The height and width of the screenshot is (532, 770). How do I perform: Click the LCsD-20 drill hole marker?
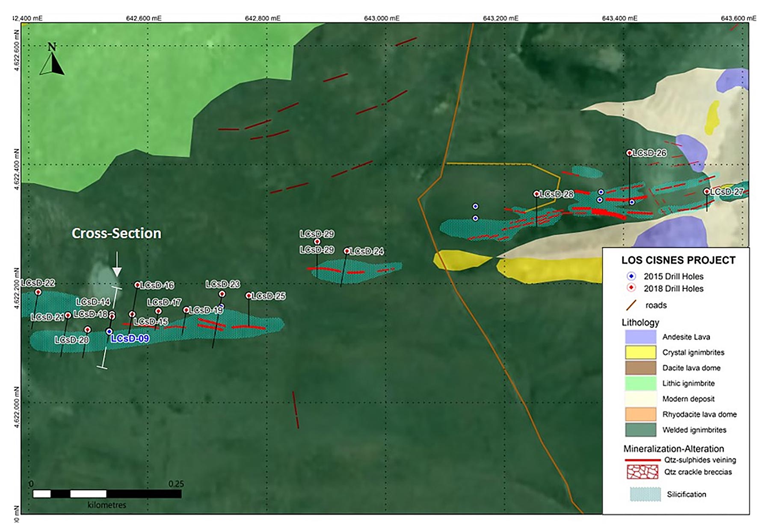87,329
